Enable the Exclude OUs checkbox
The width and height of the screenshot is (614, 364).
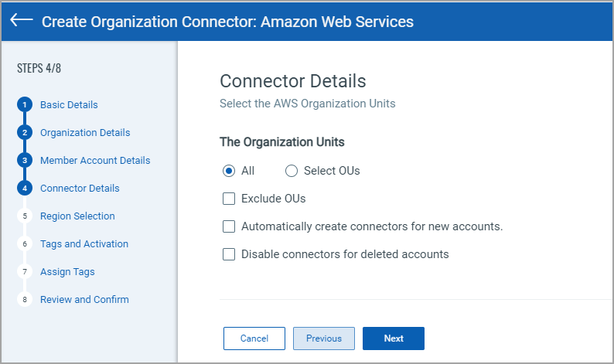[x=229, y=199]
